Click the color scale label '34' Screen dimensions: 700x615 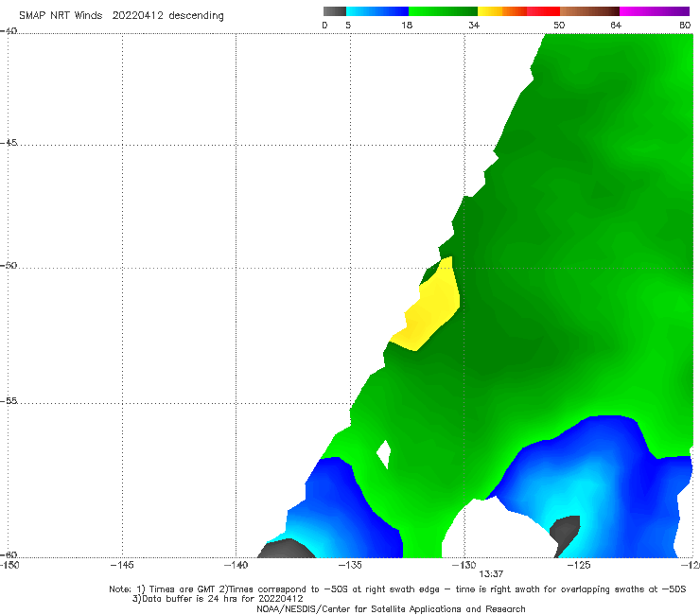coord(474,26)
